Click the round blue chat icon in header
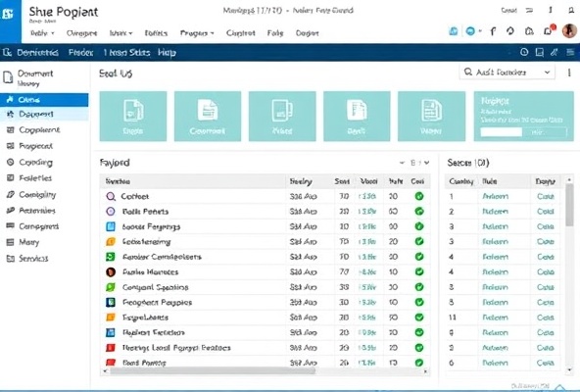Screen dimensions: 580x392 [470, 31]
